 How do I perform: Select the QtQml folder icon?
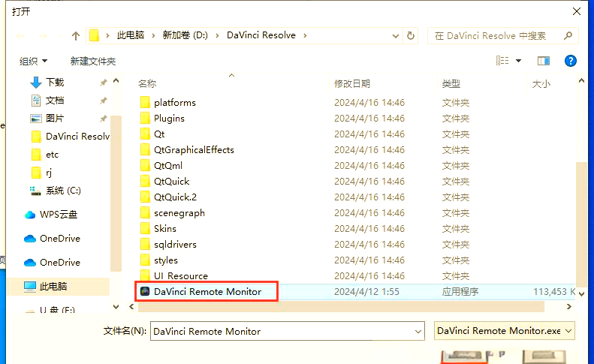click(145, 166)
